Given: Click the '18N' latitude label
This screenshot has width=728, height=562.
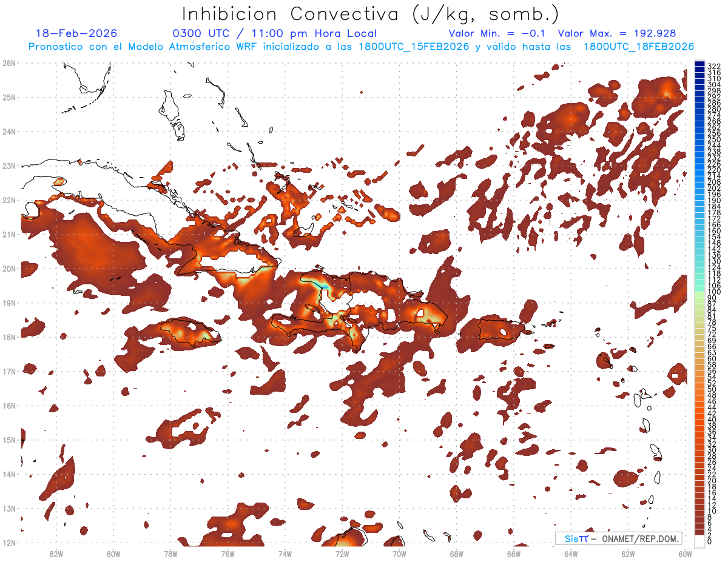Looking at the screenshot, I should pyautogui.click(x=8, y=337).
